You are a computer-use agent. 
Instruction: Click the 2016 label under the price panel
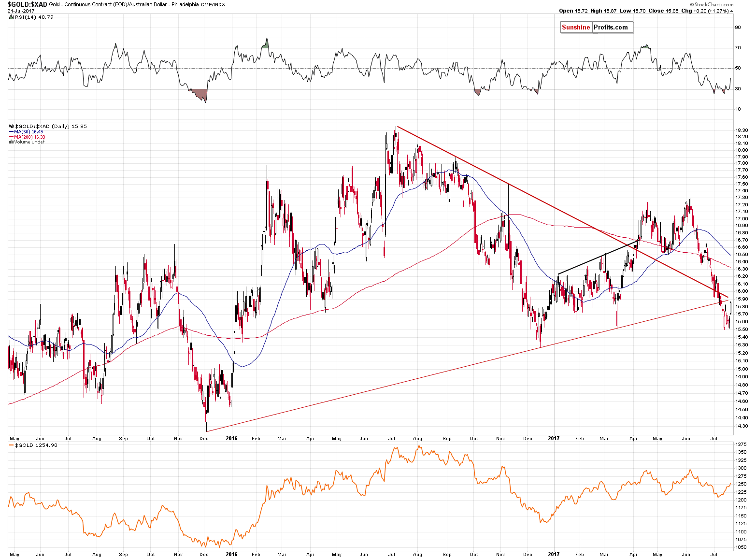232,439
